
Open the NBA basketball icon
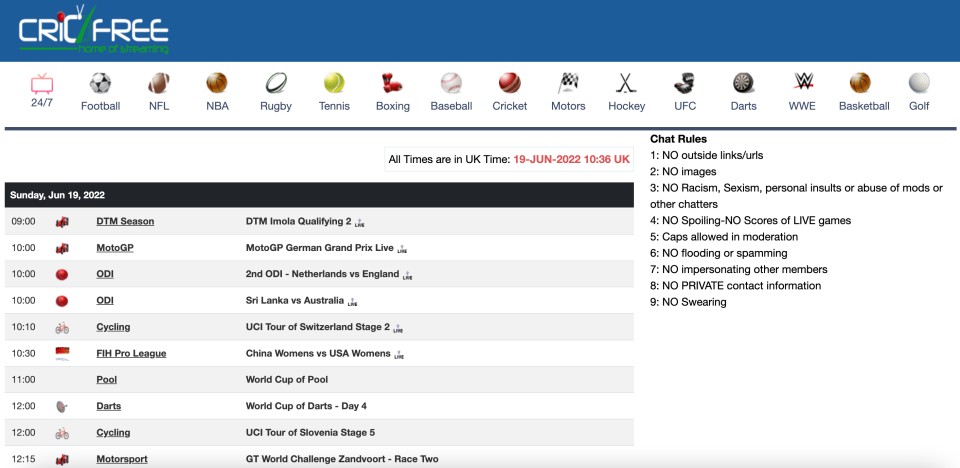(x=217, y=83)
